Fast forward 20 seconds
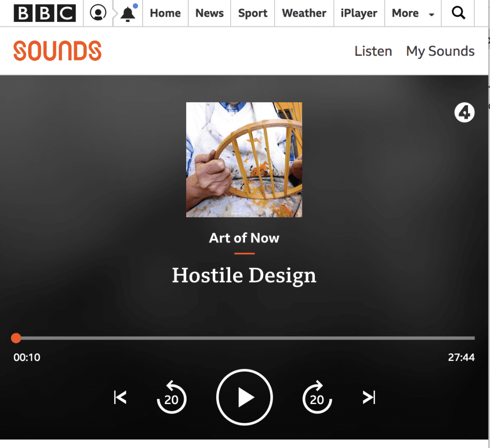Image resolution: width=490 pixels, height=448 pixels. 317,397
